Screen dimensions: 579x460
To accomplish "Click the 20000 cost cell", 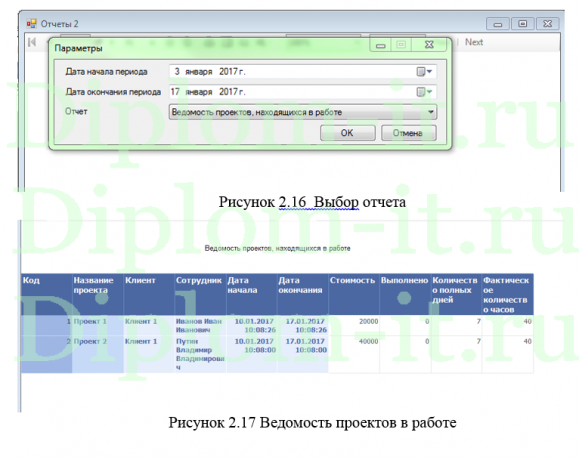I will [354, 325].
